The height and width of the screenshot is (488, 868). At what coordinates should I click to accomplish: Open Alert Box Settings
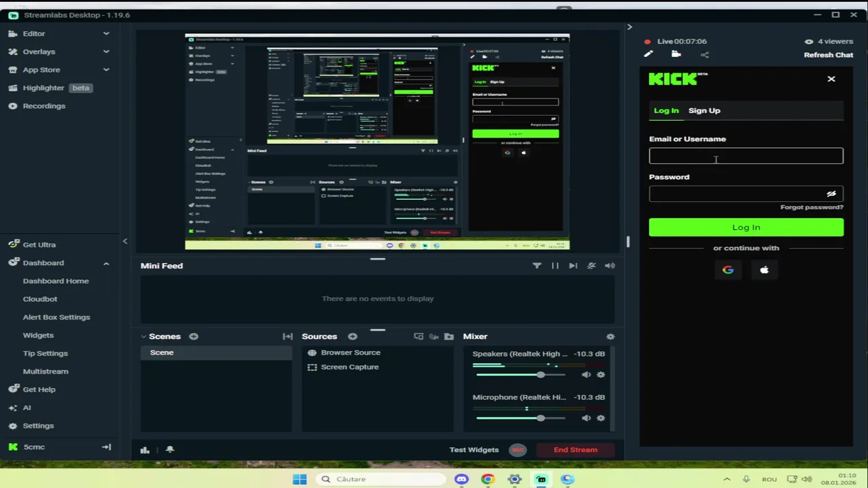tap(56, 317)
